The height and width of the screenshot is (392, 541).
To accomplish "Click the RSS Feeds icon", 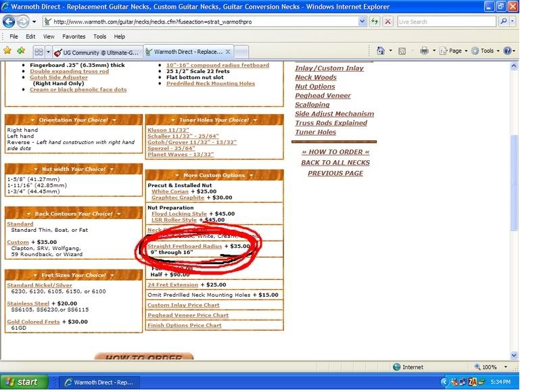I will click(x=402, y=51).
